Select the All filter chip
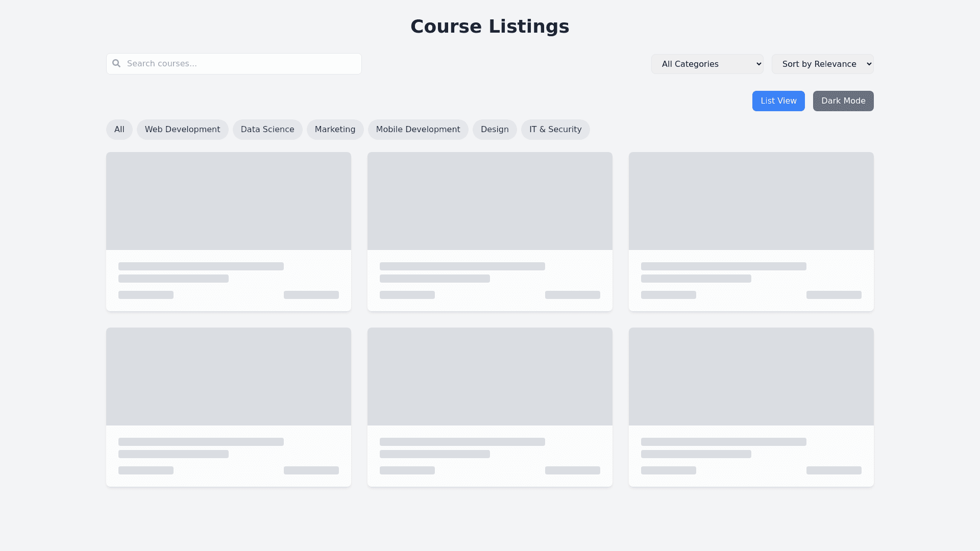The image size is (980, 551). (x=119, y=130)
